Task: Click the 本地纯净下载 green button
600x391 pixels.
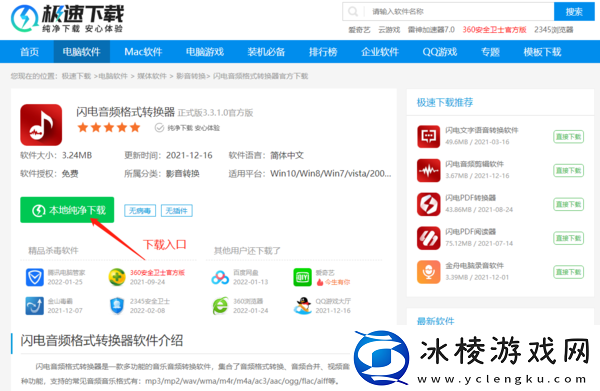Action: [67, 210]
